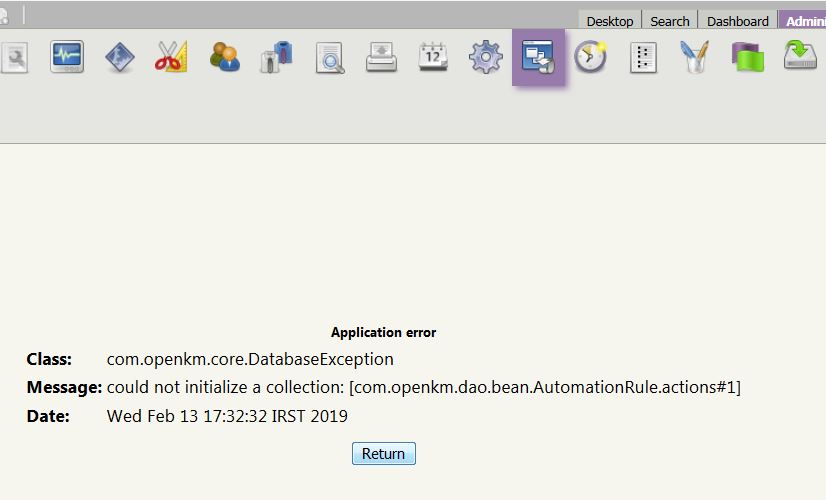Switch to the Search tab
The image size is (826, 500).
(x=669, y=21)
